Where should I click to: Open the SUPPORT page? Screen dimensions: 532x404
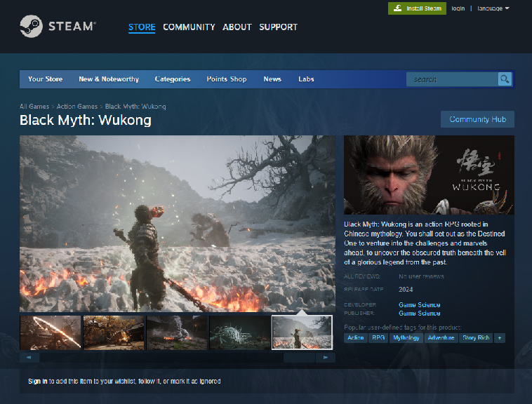[x=278, y=27]
